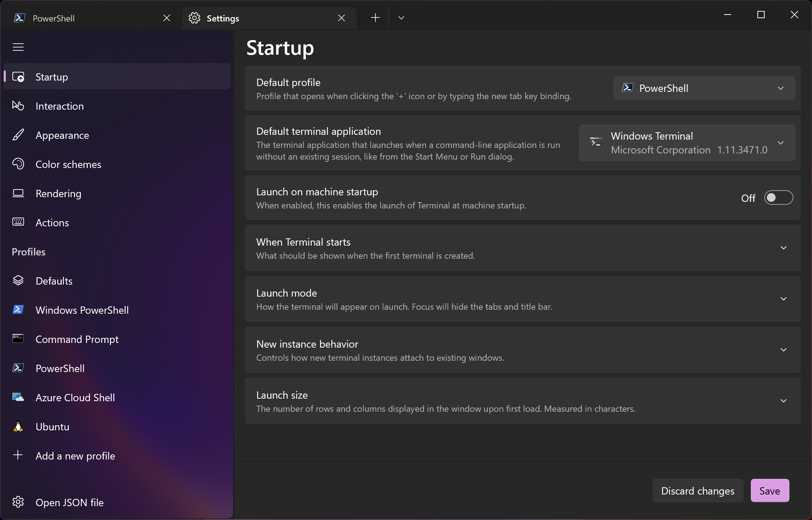Screen dimensions: 812x520
Task: Select the Ubuntu penguin profile
Action: (52, 427)
